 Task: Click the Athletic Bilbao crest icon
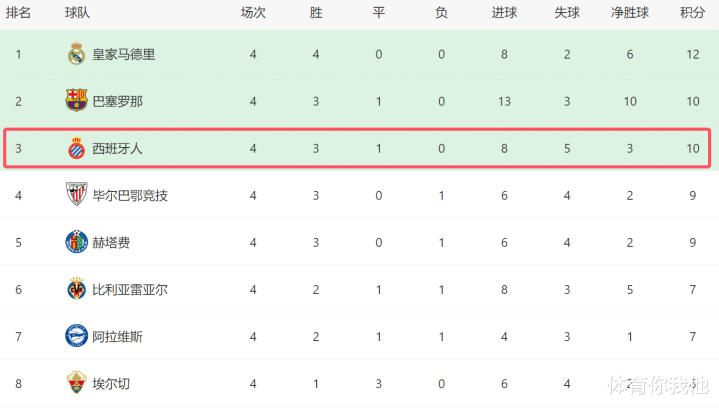pos(76,194)
